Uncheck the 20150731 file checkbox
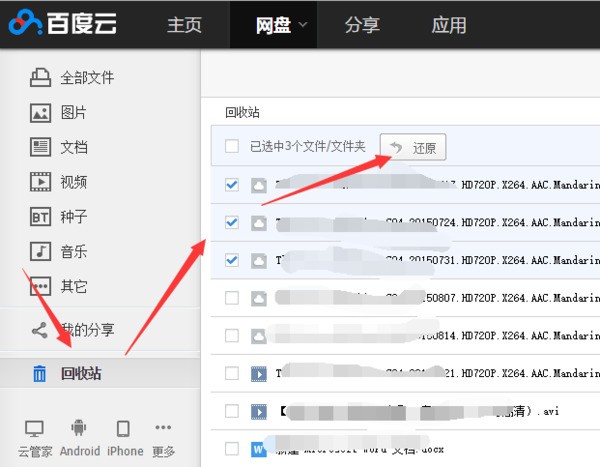The width and height of the screenshot is (600, 467). (x=232, y=260)
